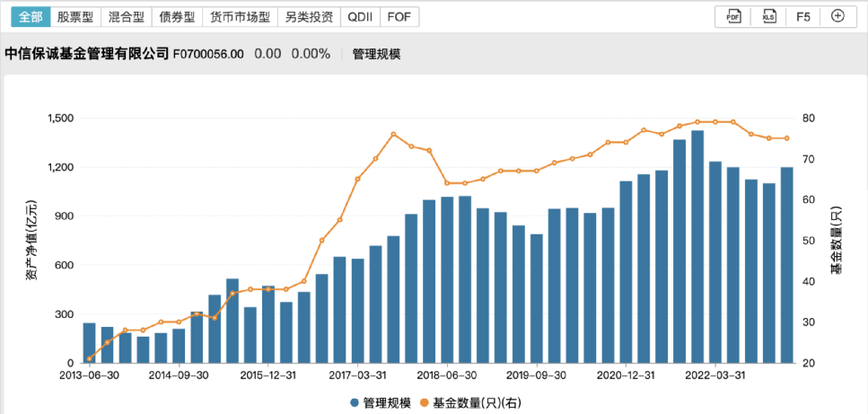
Task: Select the 全部 tab
Action: coord(31,16)
